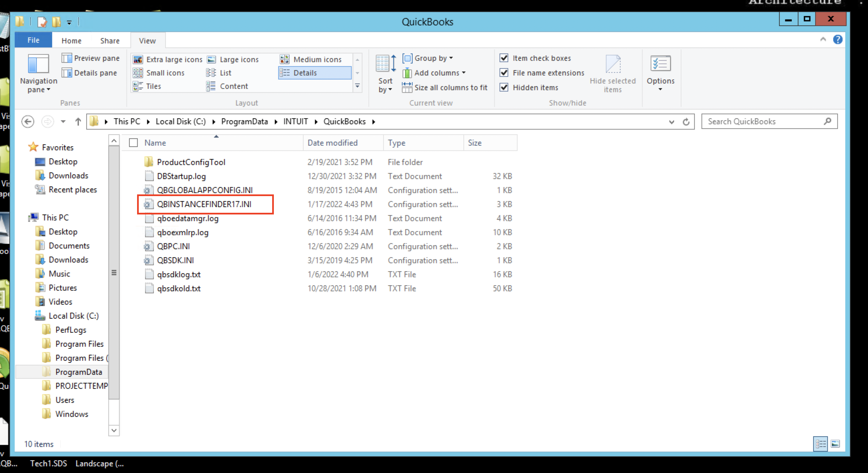Uncheck File name extensions option
Image resolution: width=868 pixels, height=473 pixels.
(x=504, y=73)
